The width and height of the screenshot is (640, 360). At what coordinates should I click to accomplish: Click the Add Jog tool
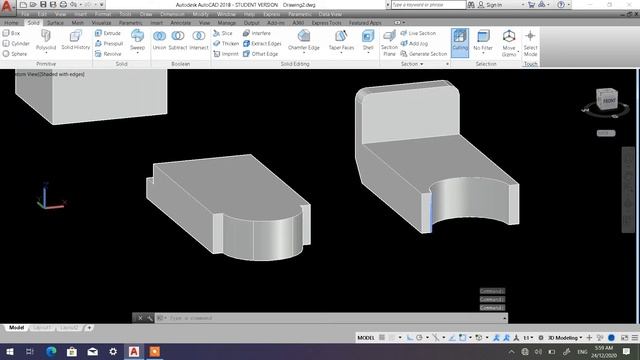[x=414, y=43]
